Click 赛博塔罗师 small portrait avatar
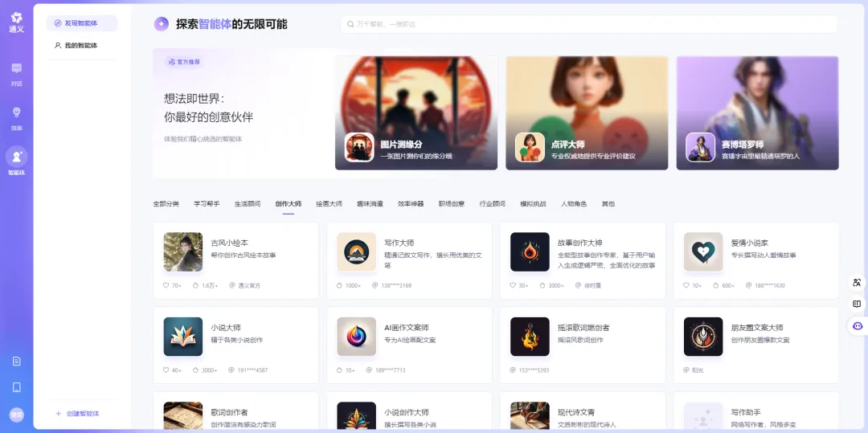The image size is (868, 433). [x=700, y=147]
